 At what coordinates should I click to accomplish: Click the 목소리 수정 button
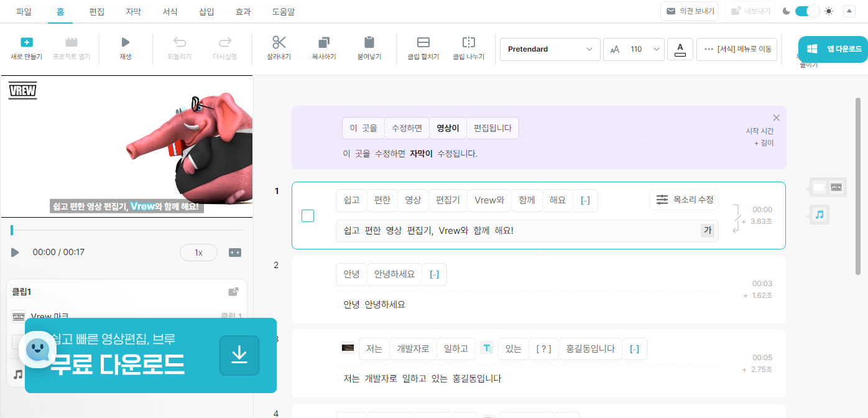coord(684,200)
